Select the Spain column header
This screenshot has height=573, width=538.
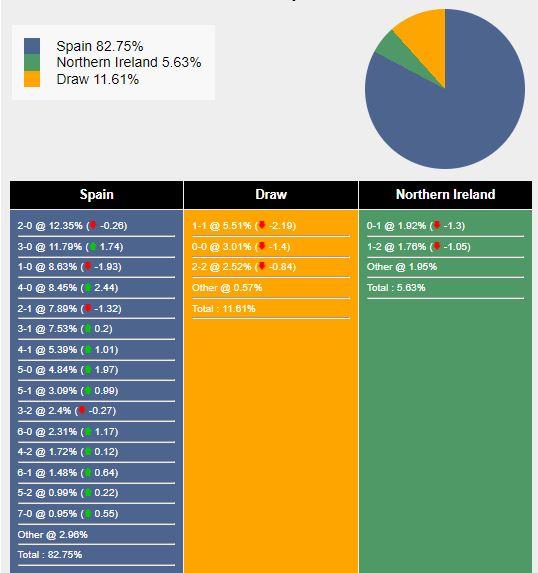pyautogui.click(x=96, y=195)
